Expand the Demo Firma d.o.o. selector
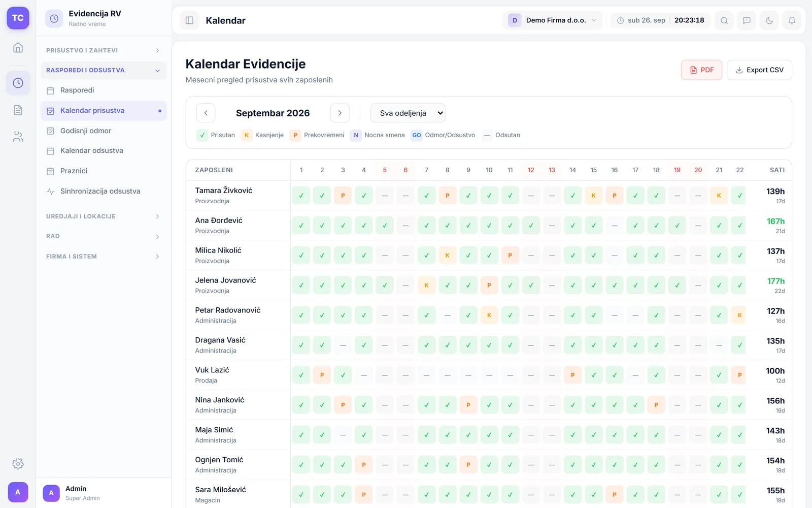The height and width of the screenshot is (508, 812). pyautogui.click(x=553, y=20)
